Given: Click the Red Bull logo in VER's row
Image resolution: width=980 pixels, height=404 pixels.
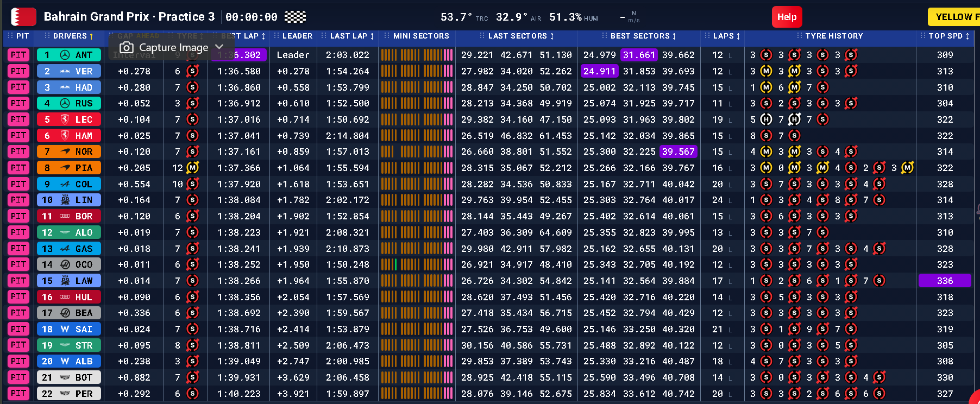Looking at the screenshot, I should coord(65,71).
